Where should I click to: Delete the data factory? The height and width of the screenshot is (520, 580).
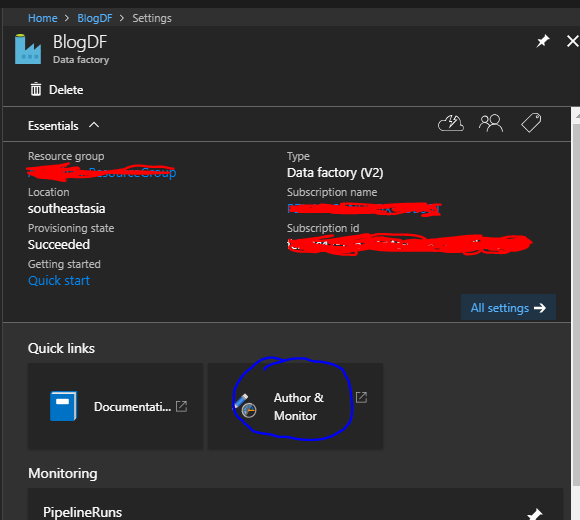(57, 90)
